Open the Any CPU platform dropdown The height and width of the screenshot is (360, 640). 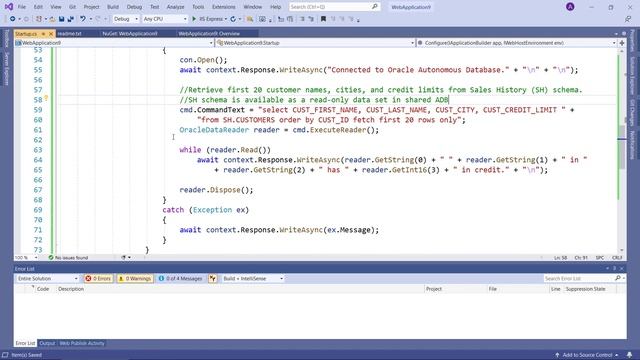click(x=164, y=19)
